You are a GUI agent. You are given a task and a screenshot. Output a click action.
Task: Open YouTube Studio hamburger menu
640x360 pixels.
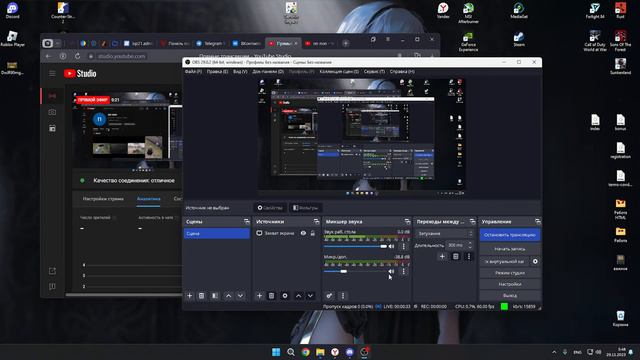click(x=52, y=73)
